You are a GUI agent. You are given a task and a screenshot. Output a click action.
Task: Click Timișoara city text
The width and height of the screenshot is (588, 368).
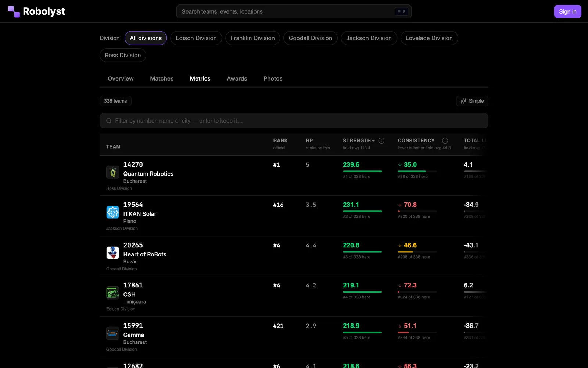click(135, 302)
